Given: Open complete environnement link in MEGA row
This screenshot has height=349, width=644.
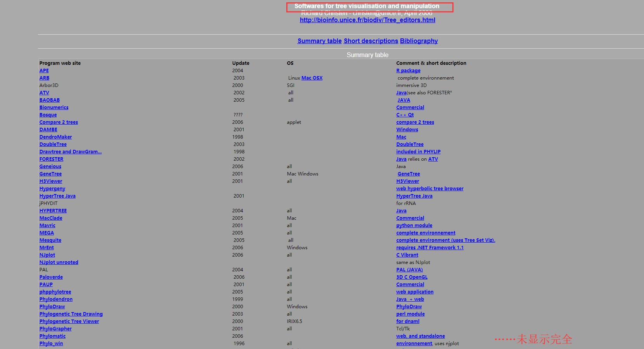Looking at the screenshot, I should (426, 233).
